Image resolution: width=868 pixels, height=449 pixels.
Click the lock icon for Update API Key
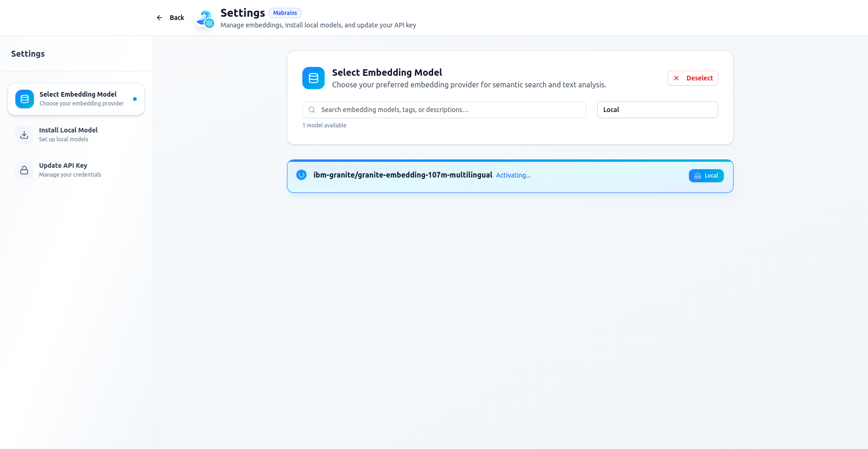[24, 170]
